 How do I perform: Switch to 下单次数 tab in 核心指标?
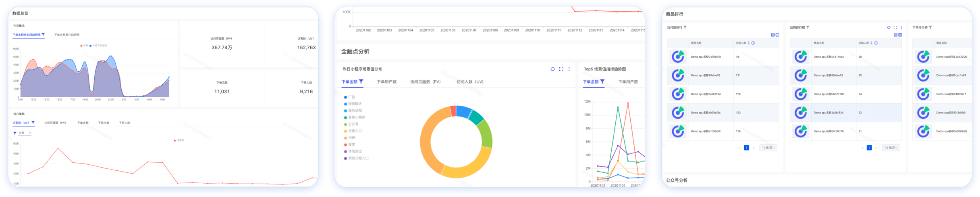click(104, 123)
